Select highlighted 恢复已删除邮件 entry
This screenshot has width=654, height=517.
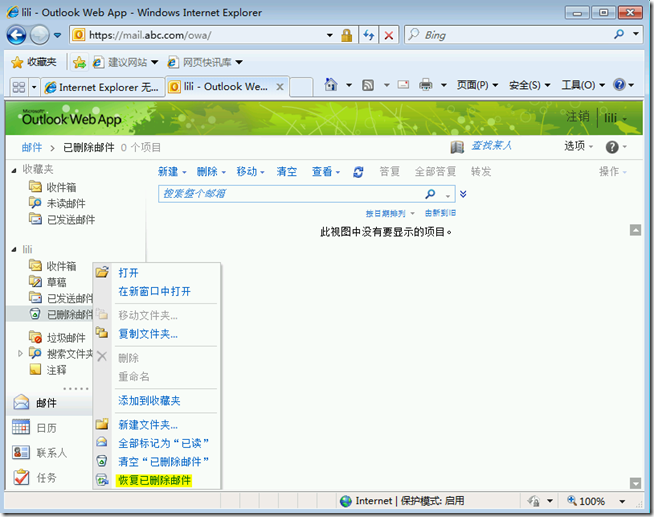(x=154, y=480)
